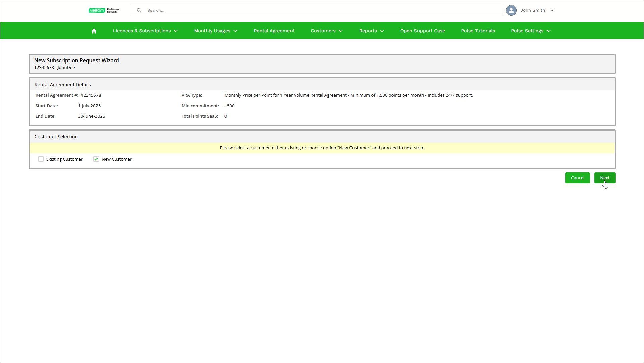Open the user menu caret beside John Smith

pyautogui.click(x=552, y=10)
